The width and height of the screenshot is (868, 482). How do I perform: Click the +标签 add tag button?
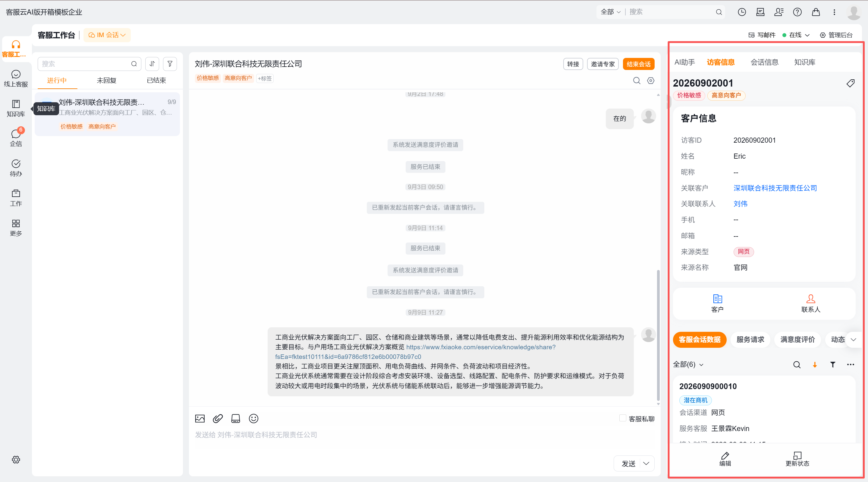pyautogui.click(x=265, y=78)
